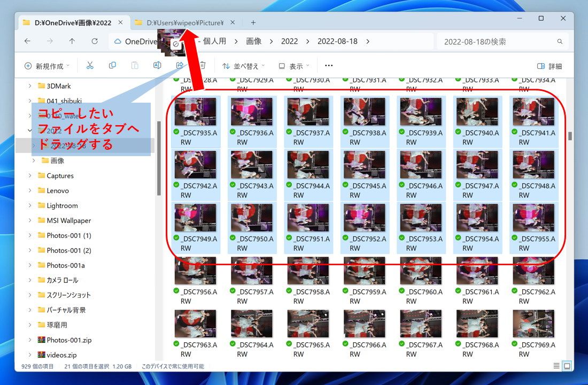Viewport: 588px width, 385px height.
Task: Expand the chevron after 個人用 in address bar
Action: (236, 41)
